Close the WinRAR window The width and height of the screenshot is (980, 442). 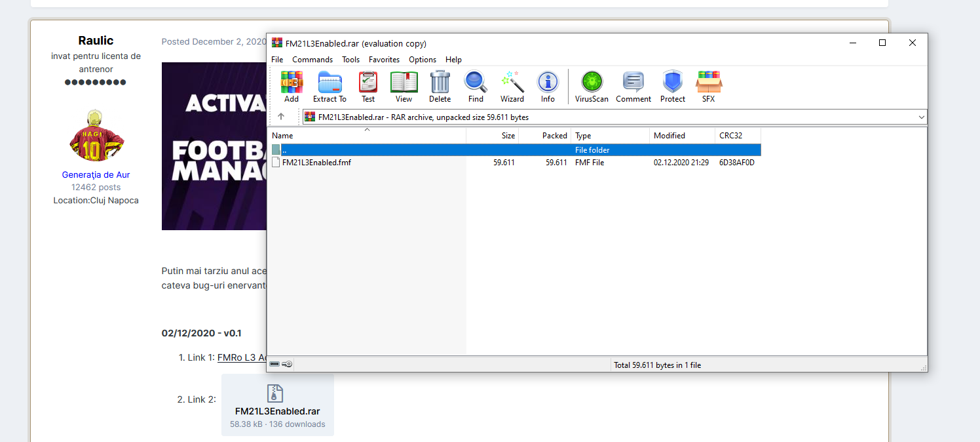click(913, 43)
